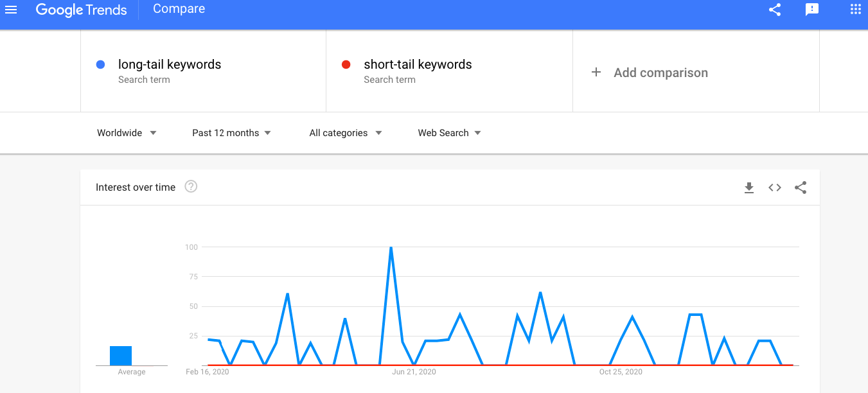Open the All categories dropdown

[x=345, y=133]
